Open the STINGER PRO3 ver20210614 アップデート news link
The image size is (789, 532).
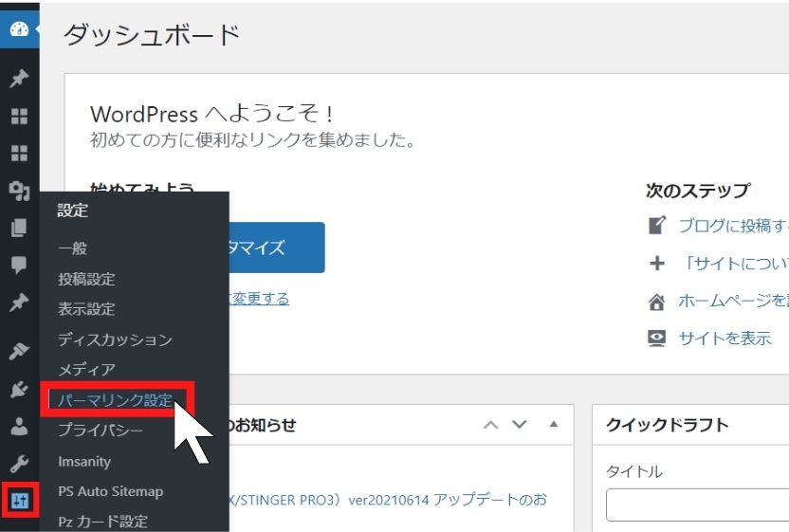coord(388,500)
